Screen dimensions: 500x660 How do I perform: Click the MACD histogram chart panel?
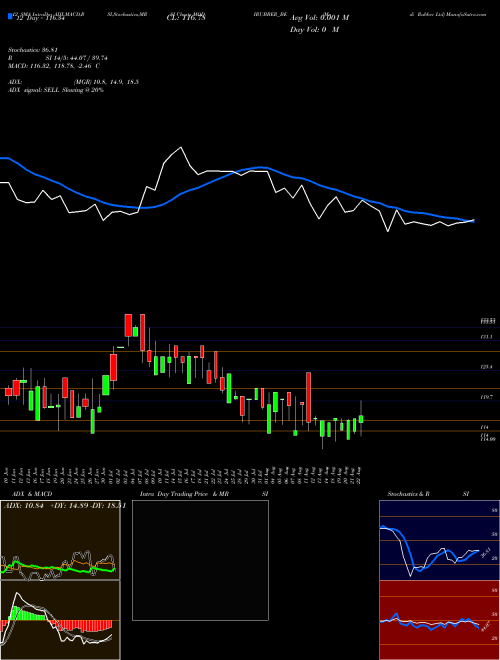[x=60, y=620]
